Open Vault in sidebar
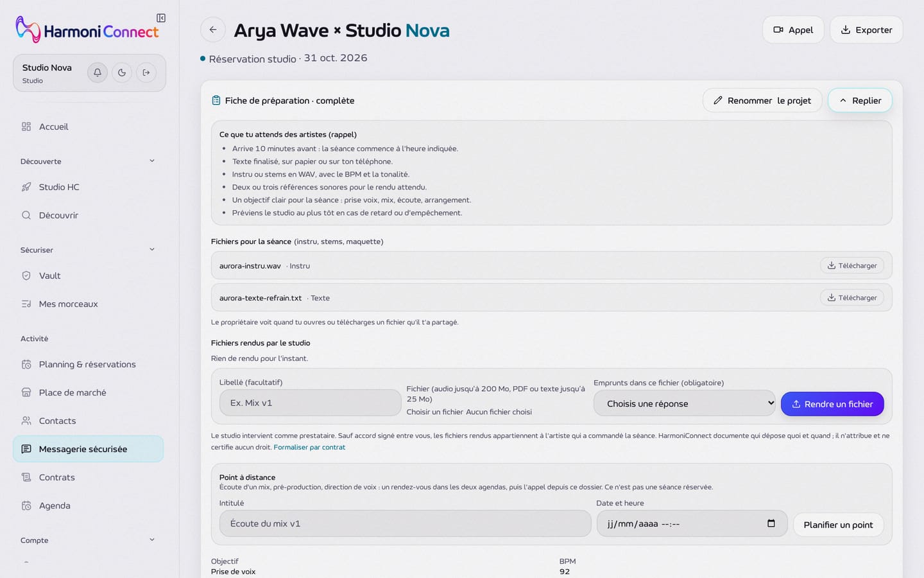The width and height of the screenshot is (924, 578). [88, 276]
